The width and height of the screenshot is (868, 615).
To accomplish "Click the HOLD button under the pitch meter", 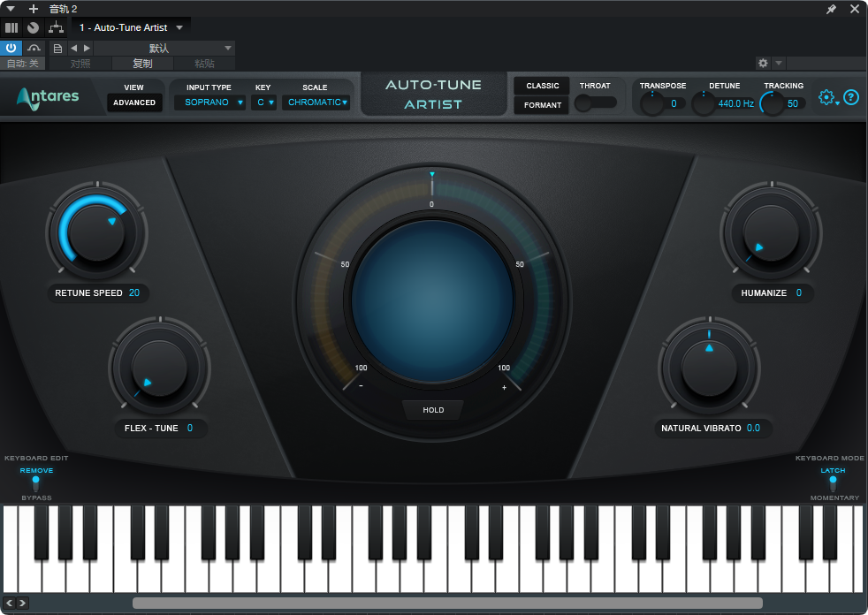I will [x=433, y=410].
